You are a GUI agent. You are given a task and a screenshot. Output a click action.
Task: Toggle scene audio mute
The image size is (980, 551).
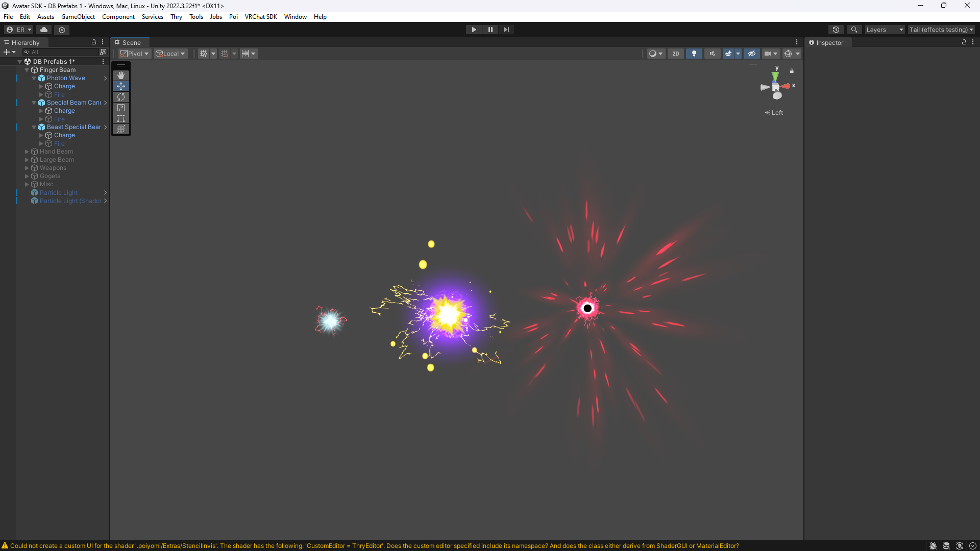click(712, 54)
